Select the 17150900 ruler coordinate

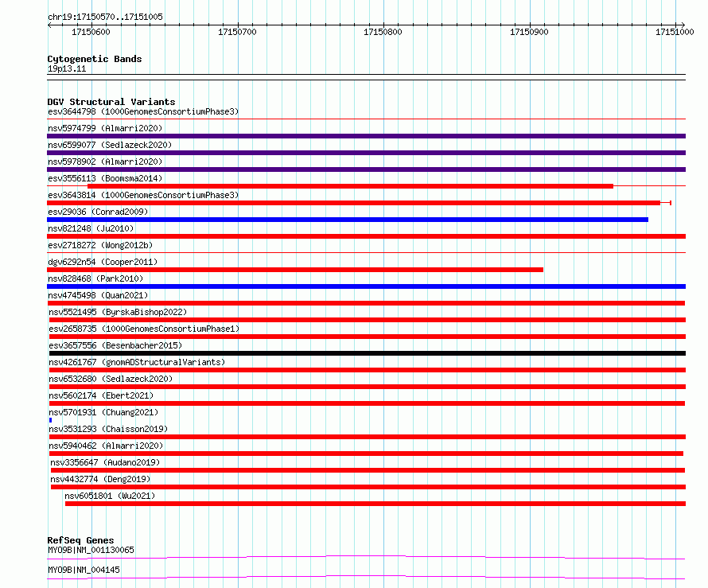pos(529,32)
